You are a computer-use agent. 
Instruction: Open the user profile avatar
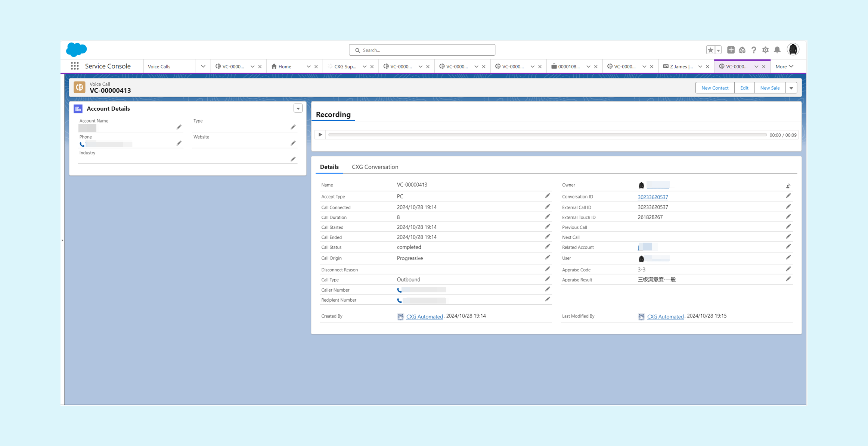click(x=793, y=49)
